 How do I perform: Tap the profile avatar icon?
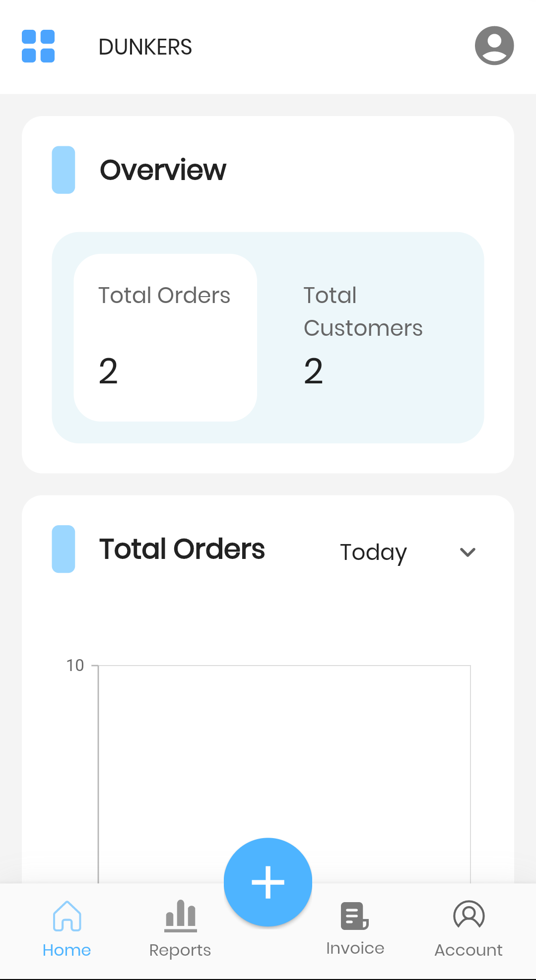pos(494,46)
